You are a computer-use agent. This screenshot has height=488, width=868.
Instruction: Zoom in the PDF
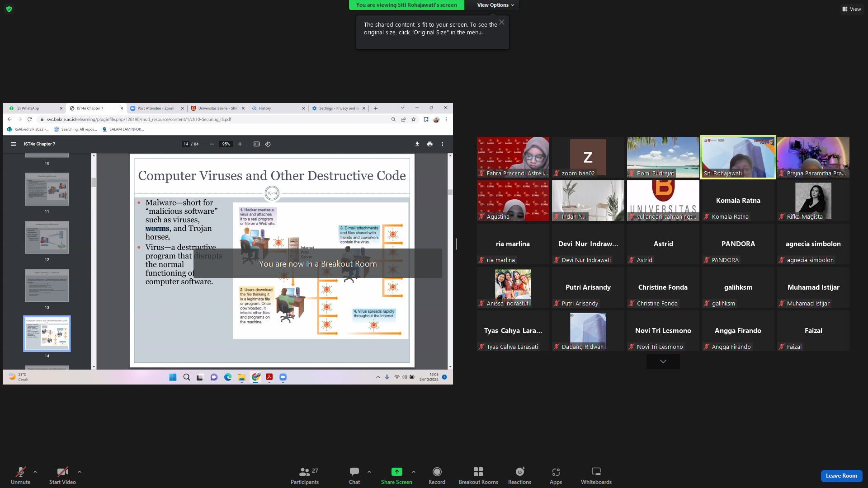[x=240, y=144]
